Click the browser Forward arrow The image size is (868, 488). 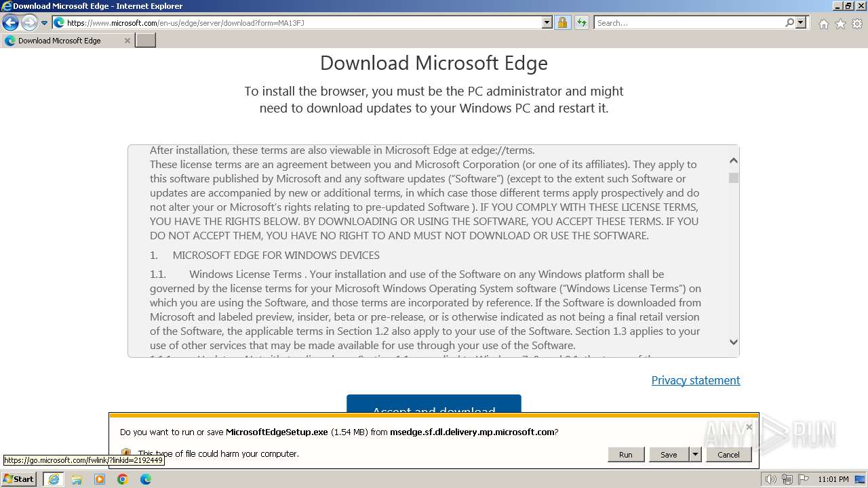tap(29, 23)
